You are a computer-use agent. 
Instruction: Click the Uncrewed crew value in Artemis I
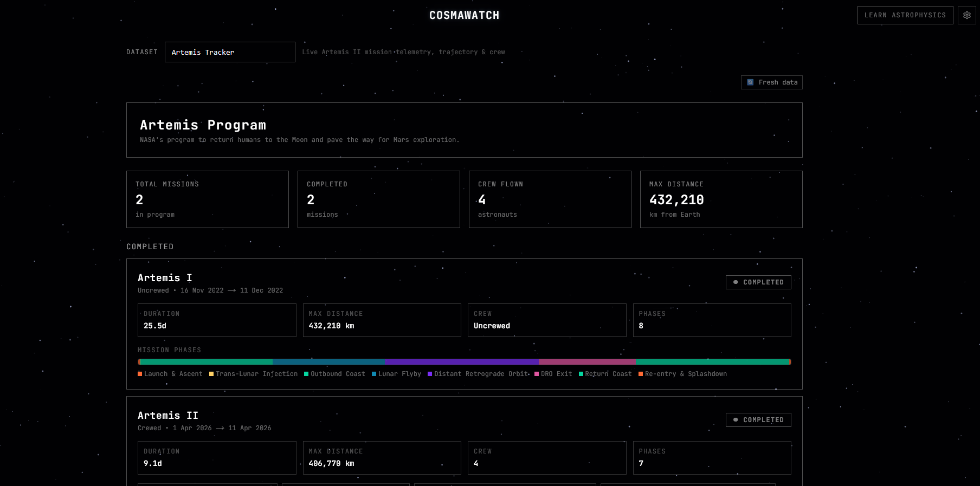(x=492, y=326)
